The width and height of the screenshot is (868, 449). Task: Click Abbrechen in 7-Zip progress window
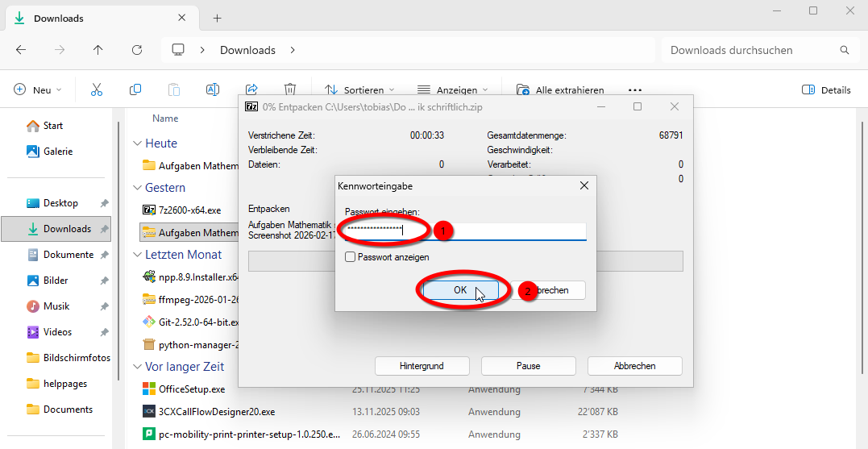tap(634, 366)
